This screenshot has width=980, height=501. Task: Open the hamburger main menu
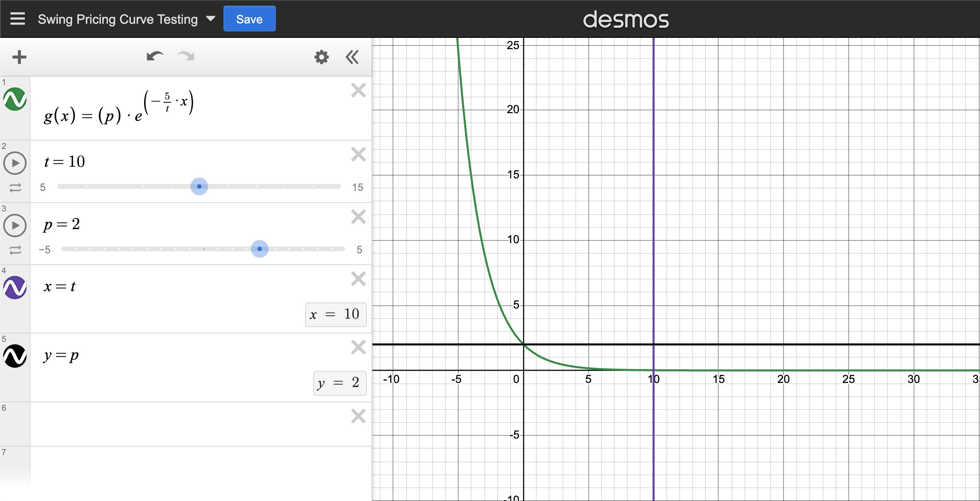(18, 19)
